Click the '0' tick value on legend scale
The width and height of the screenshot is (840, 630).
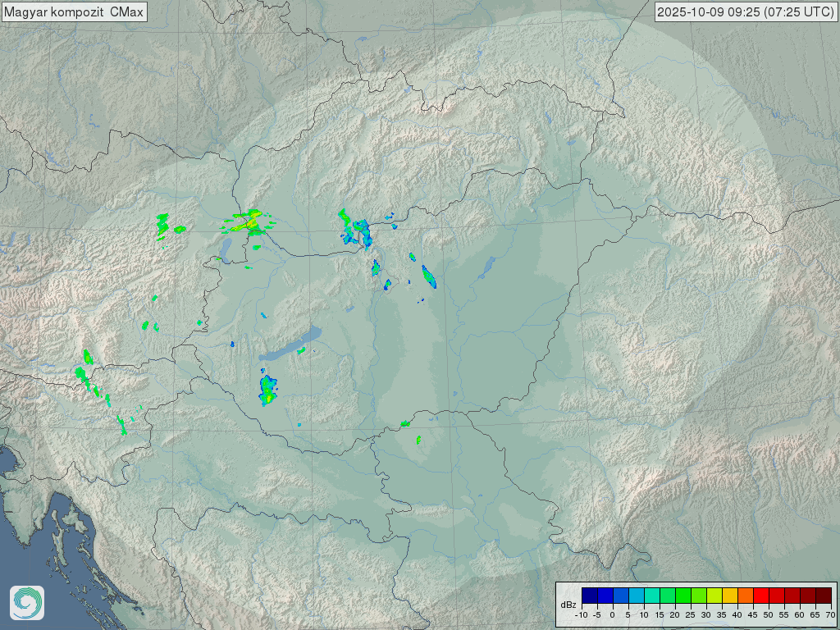[613, 614]
